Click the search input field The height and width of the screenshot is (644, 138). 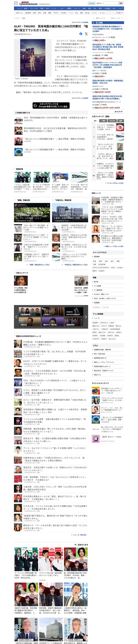111,3
